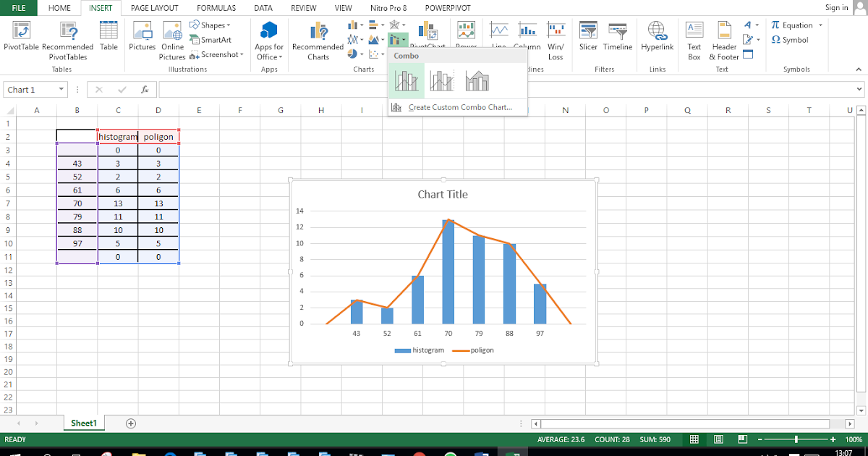Switch to the PAGE LAYOUT tab
Viewport: 868px width, 456px height.
(154, 8)
